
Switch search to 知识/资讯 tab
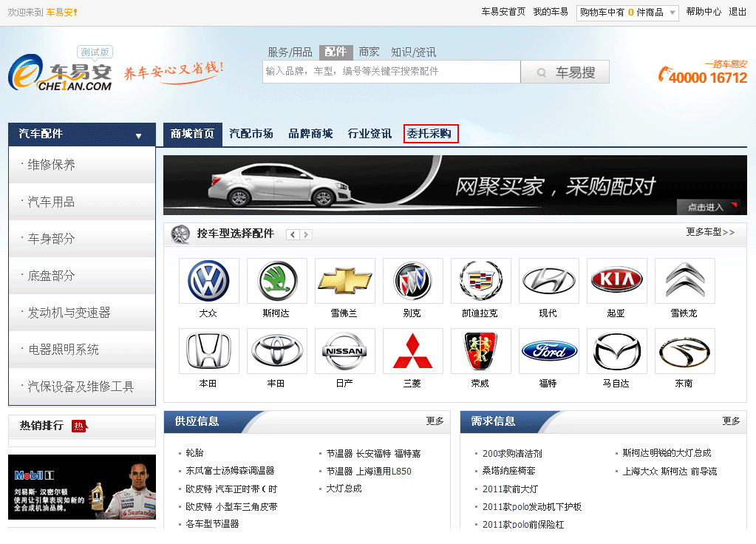click(413, 52)
